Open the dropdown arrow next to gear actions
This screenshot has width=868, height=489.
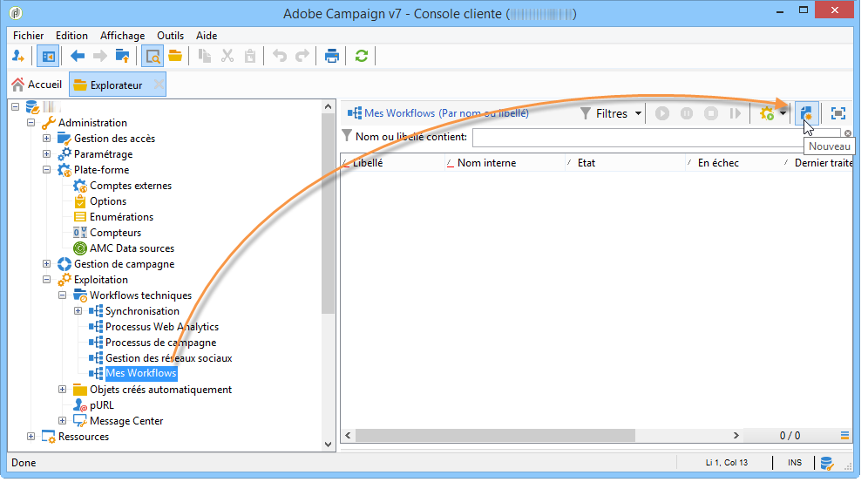(783, 113)
